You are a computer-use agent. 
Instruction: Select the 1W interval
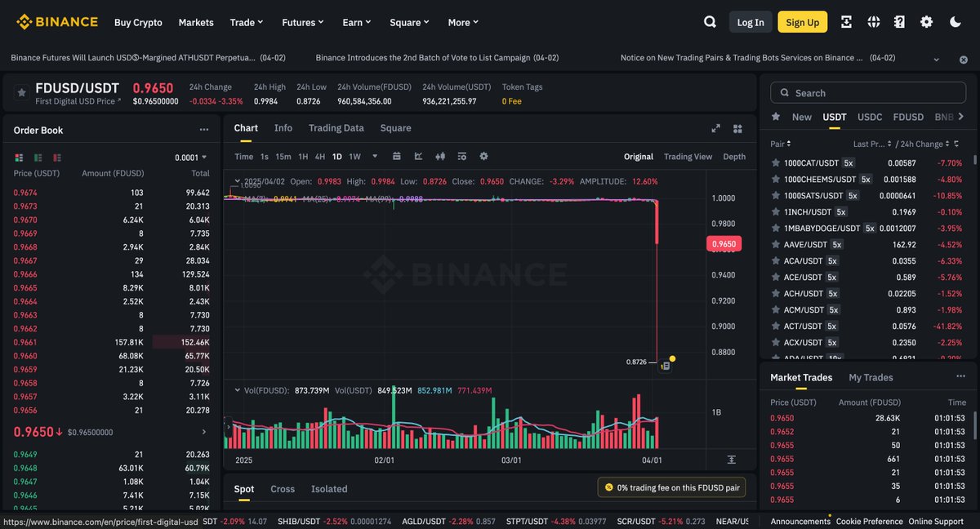point(354,156)
